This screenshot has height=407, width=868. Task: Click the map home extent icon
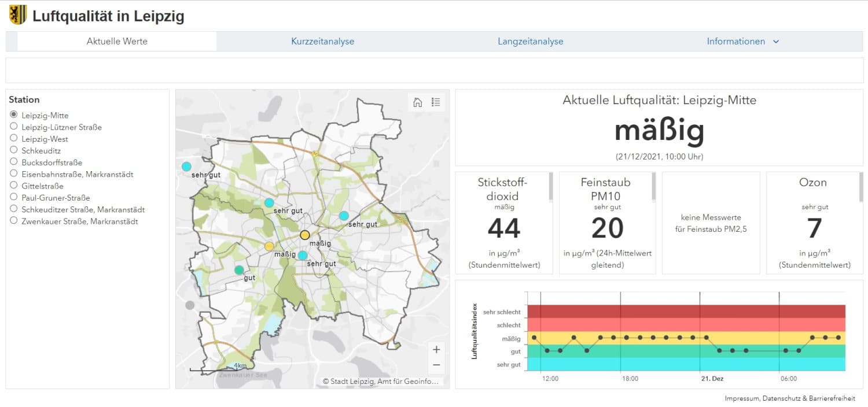click(x=417, y=102)
